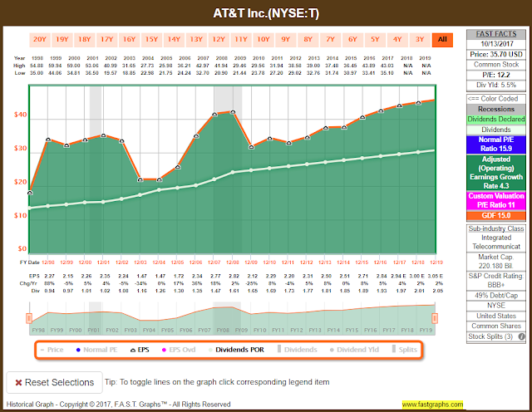The width and height of the screenshot is (532, 412).
Task: Click the FY17 marker on the navigator
Action: [x=389, y=330]
